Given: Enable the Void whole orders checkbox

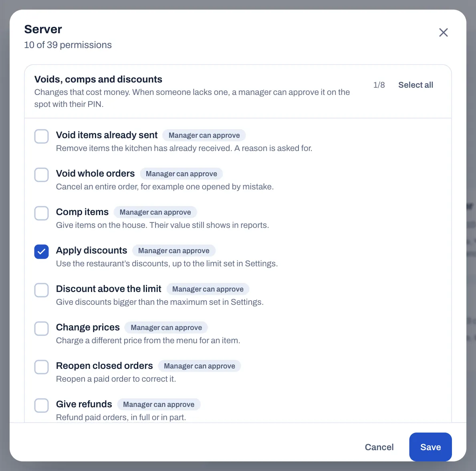Looking at the screenshot, I should point(42,175).
